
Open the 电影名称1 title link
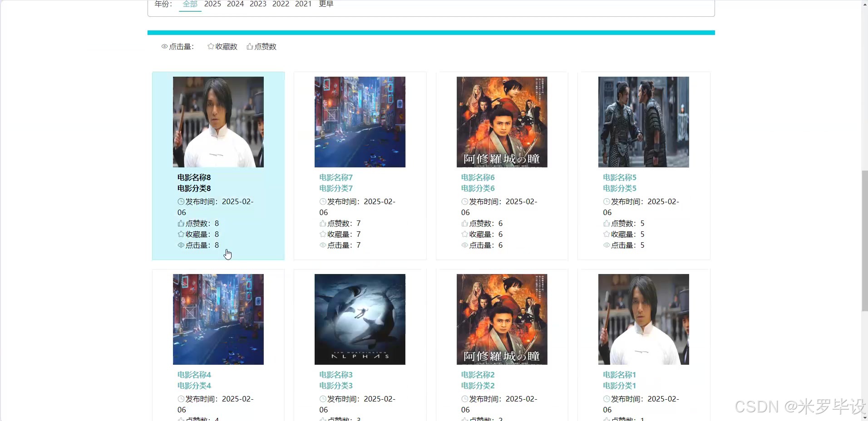[x=620, y=375]
